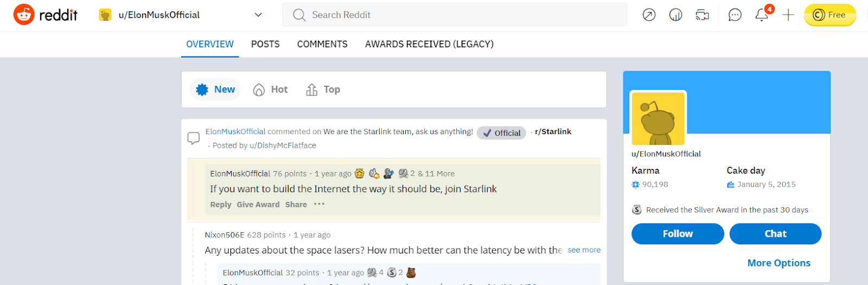Go to Reddit home via logo
The image size is (868, 285).
click(46, 15)
